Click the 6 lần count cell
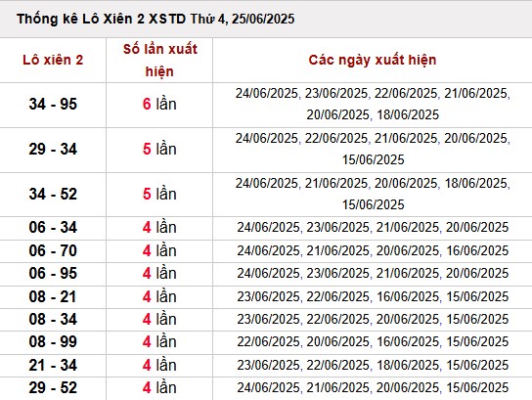 coord(159,104)
